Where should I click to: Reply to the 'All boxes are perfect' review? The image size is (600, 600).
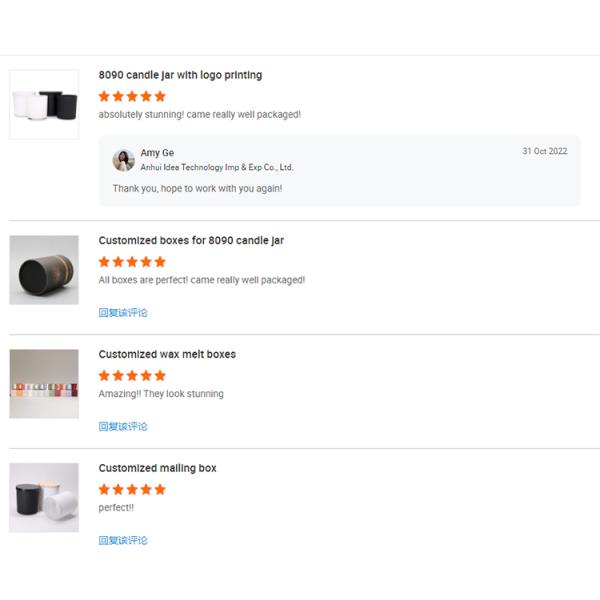(x=123, y=313)
